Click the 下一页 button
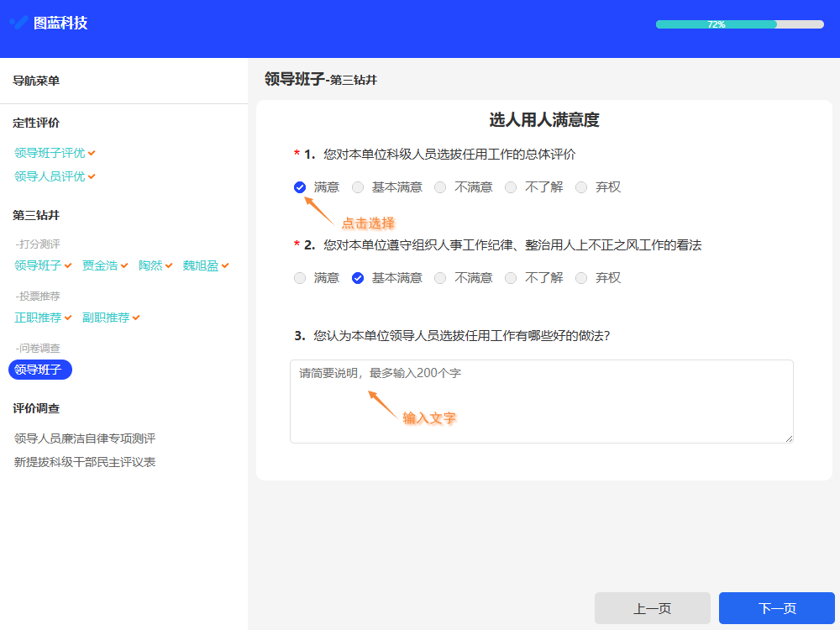Viewport: 840px width, 630px height. 776,607
